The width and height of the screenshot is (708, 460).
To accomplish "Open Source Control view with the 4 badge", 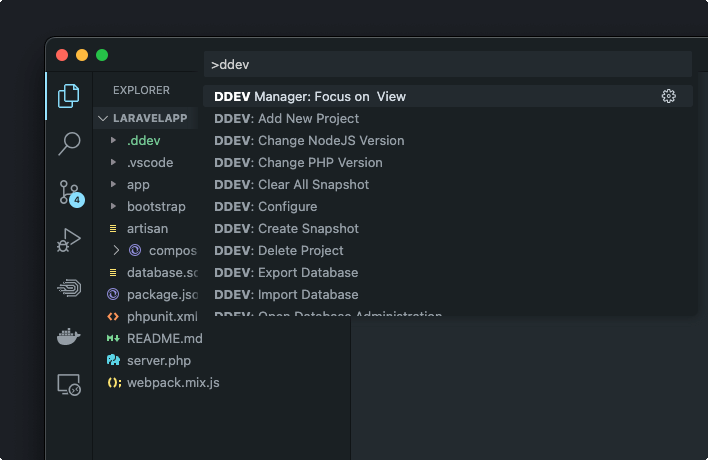I will [x=71, y=193].
